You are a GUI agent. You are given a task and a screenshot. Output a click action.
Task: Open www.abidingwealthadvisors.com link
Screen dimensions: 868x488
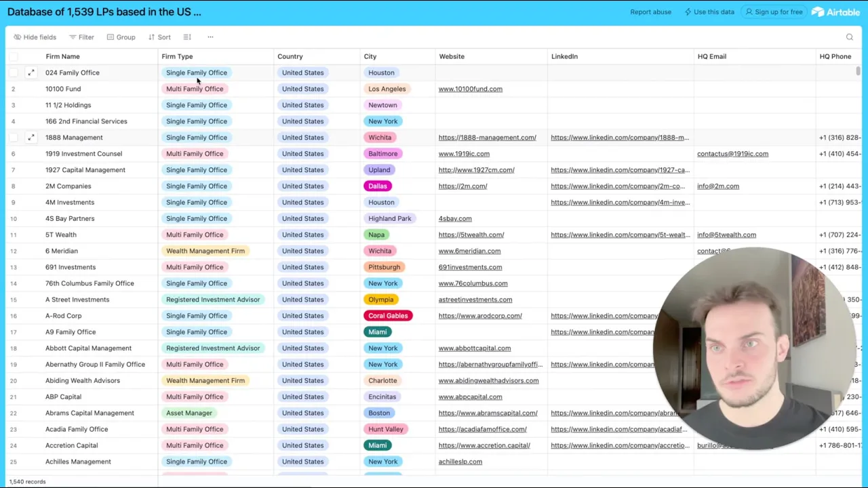(488, 381)
